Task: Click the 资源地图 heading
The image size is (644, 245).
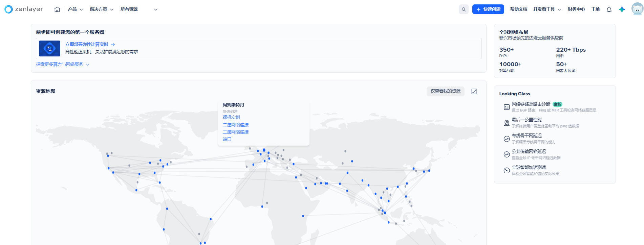Action: pos(46,91)
